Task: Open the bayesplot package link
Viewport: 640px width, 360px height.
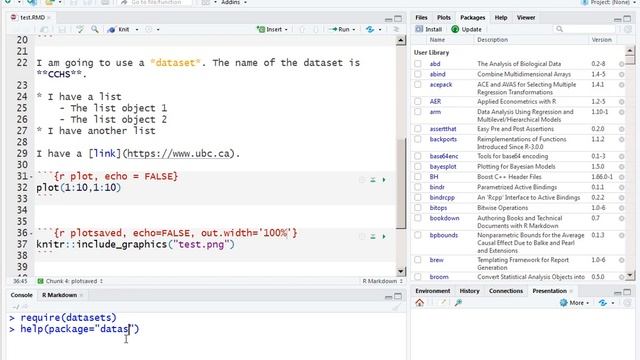Action: click(443, 167)
